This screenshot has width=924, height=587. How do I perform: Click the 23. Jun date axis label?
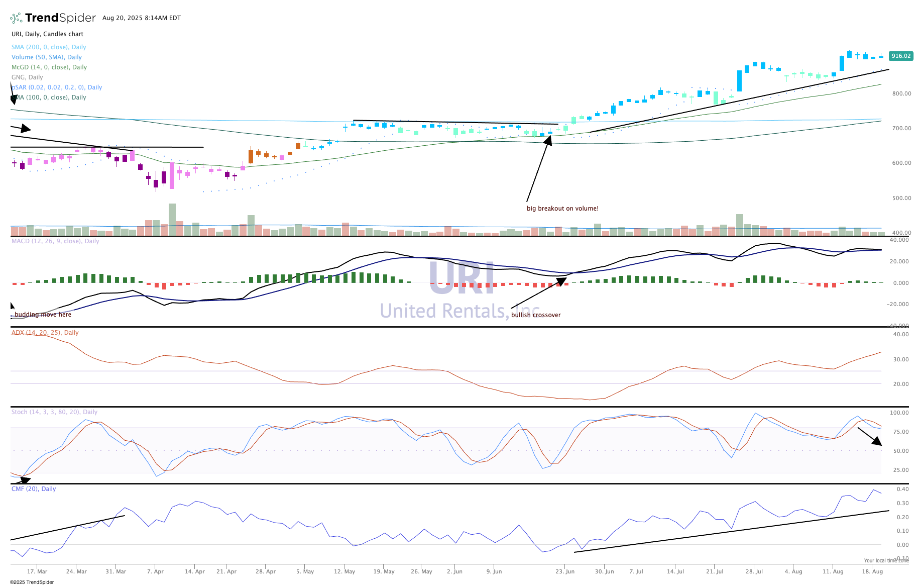tap(565, 571)
